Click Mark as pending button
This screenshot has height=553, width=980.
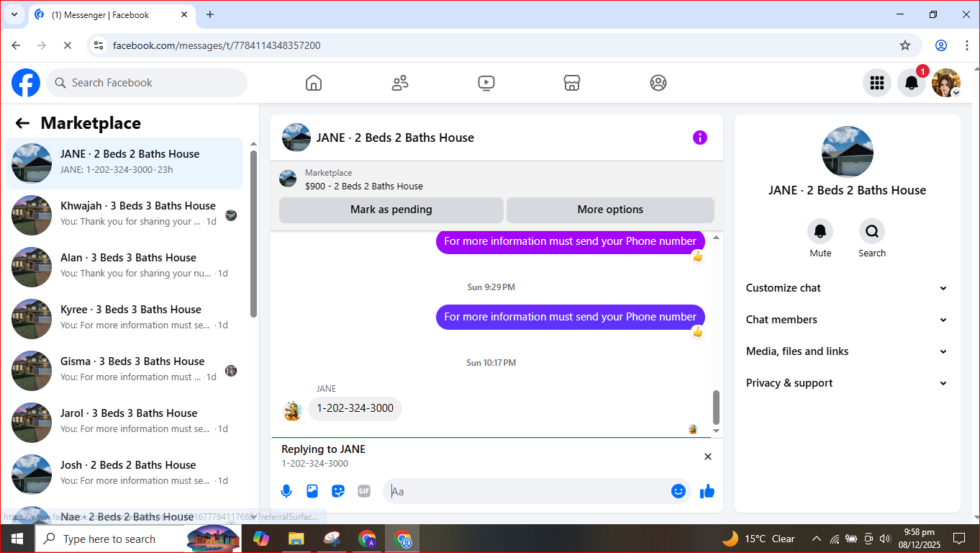(x=391, y=210)
